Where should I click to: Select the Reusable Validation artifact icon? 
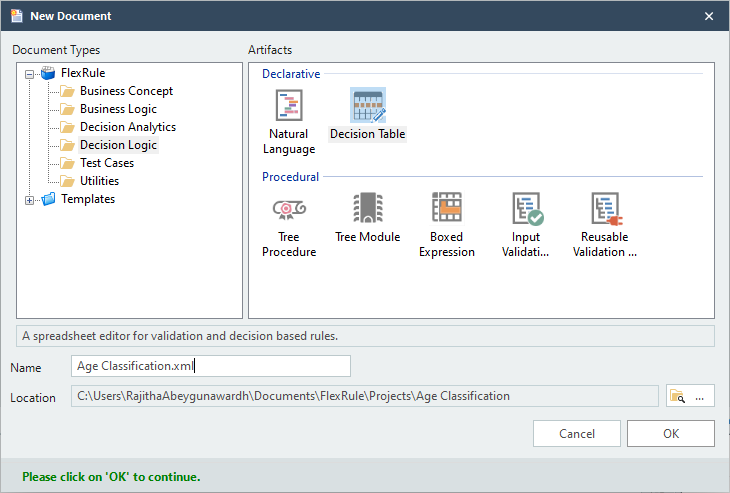point(607,209)
